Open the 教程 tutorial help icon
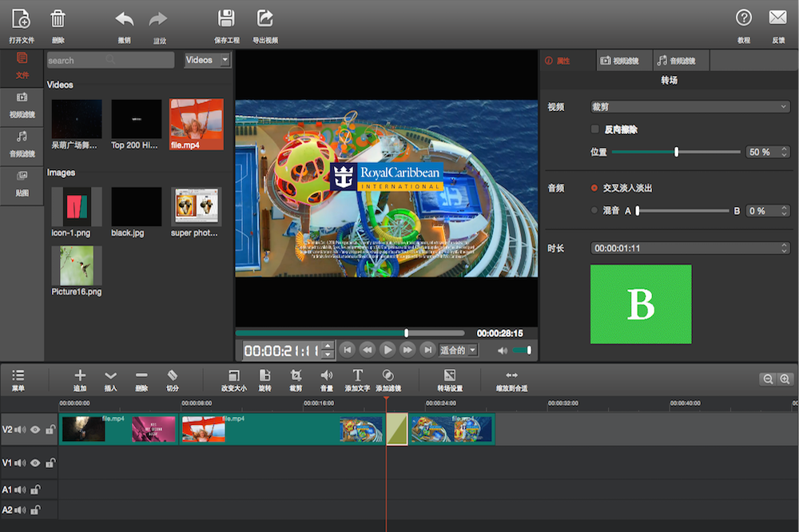Viewport: 799px width, 532px height. tap(743, 18)
